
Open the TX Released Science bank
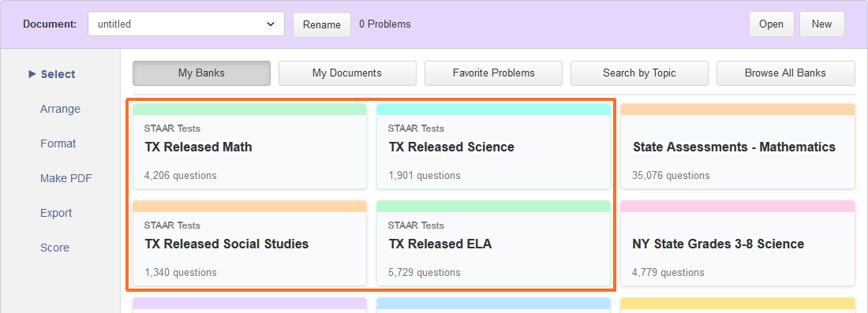click(493, 147)
